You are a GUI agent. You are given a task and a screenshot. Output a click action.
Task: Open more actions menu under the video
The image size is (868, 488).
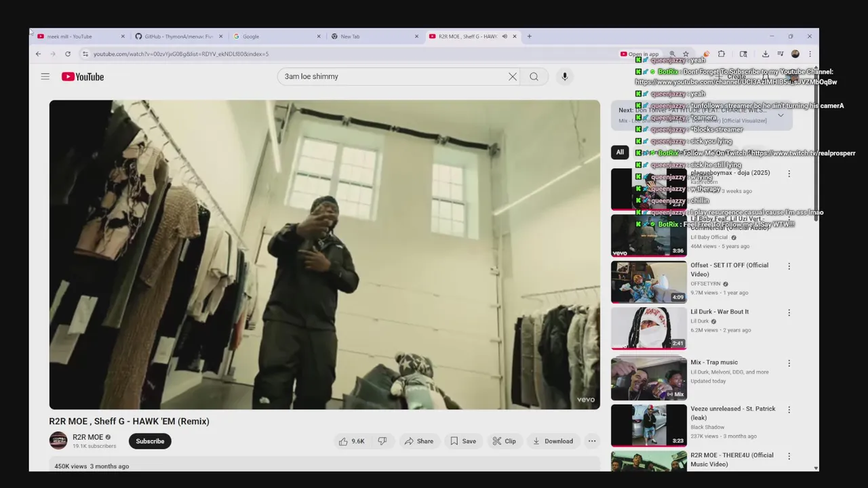pos(592,441)
